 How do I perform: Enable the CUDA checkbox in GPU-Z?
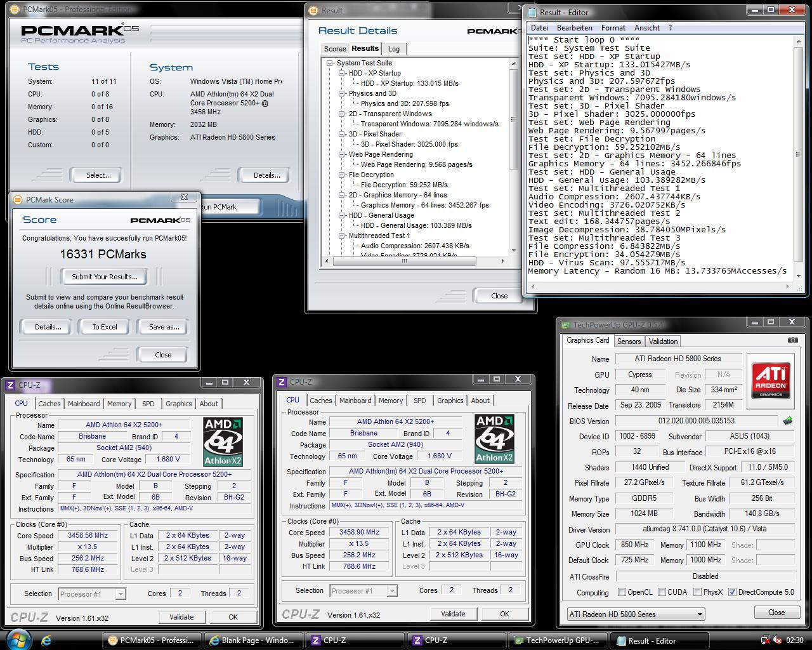pyautogui.click(x=662, y=592)
